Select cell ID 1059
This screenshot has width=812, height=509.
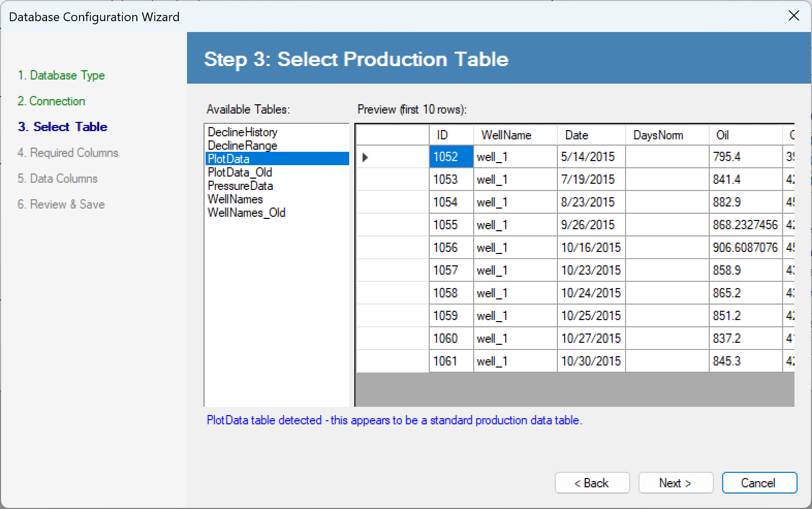[451, 316]
